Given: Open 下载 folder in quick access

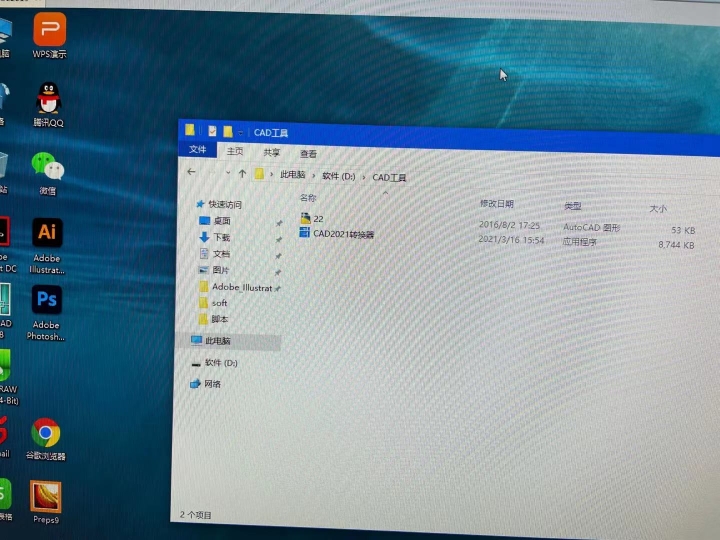Looking at the screenshot, I should point(221,237).
